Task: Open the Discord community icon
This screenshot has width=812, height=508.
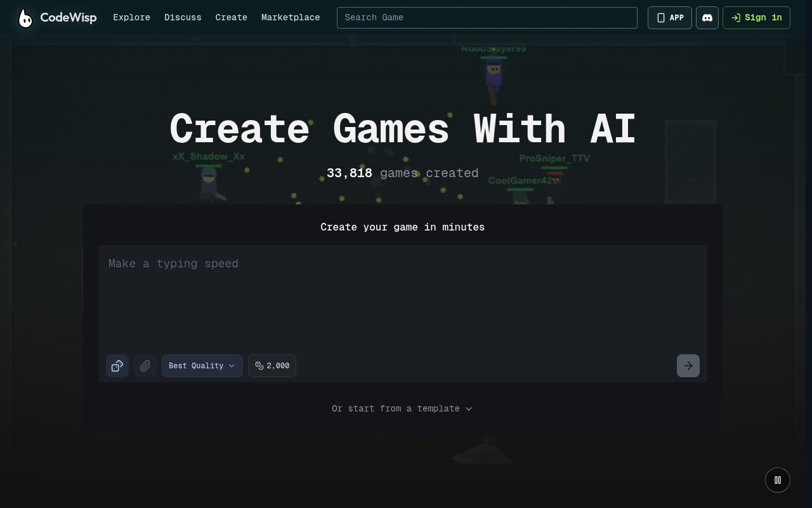Action: pyautogui.click(x=707, y=18)
